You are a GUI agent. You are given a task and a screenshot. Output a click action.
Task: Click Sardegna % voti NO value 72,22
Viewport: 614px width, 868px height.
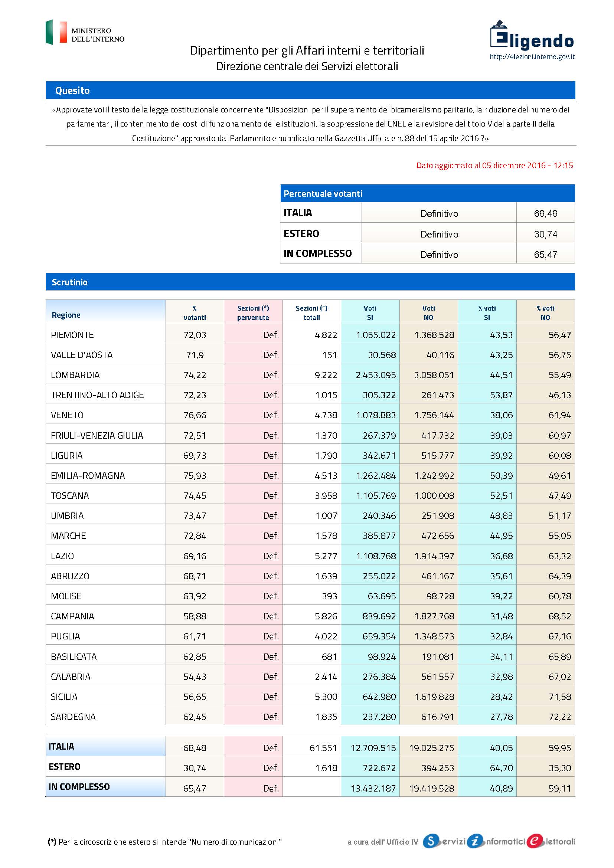pos(559,717)
